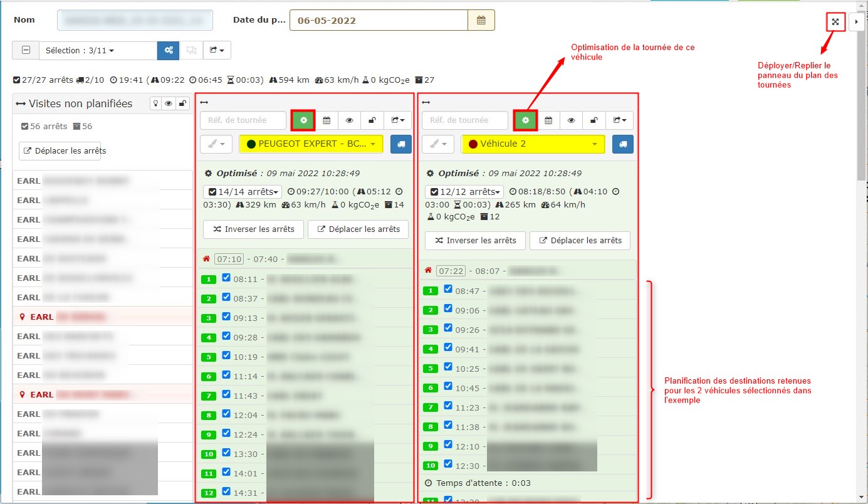Viewport: 868px width, 504px height.
Task: Click blue global optimization gears button
Action: pos(168,51)
